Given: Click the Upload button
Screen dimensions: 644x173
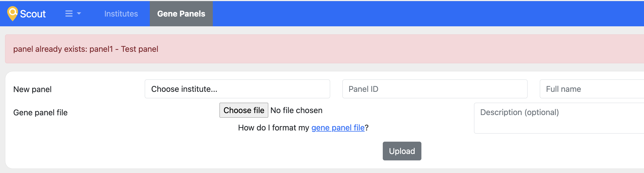Looking at the screenshot, I should coord(402,151).
